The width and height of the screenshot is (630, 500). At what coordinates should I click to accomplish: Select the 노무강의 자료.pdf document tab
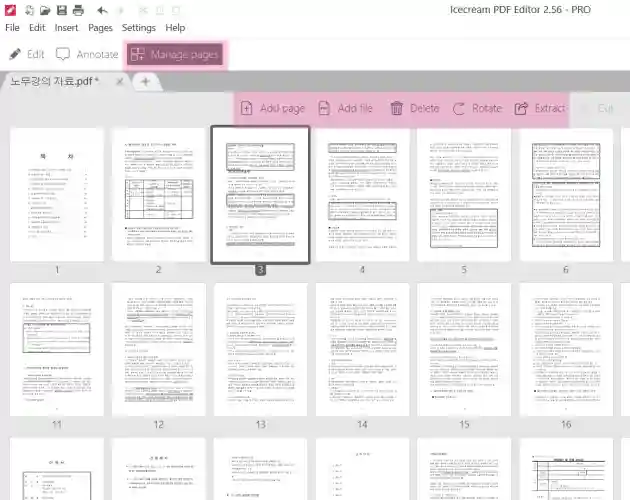54,82
